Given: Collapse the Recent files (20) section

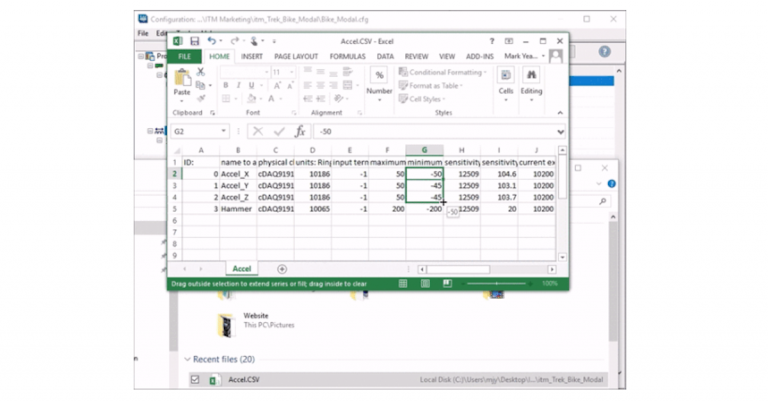Looking at the screenshot, I should [187, 359].
